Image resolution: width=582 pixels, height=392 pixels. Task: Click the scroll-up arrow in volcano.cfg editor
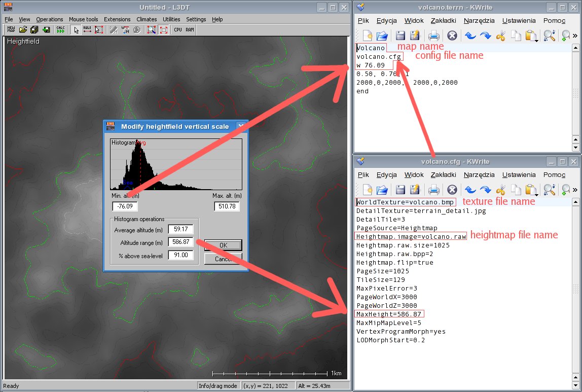(575, 202)
